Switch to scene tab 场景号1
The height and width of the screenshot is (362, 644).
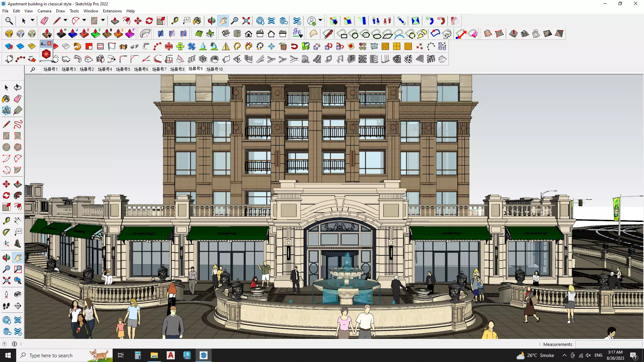pos(50,69)
